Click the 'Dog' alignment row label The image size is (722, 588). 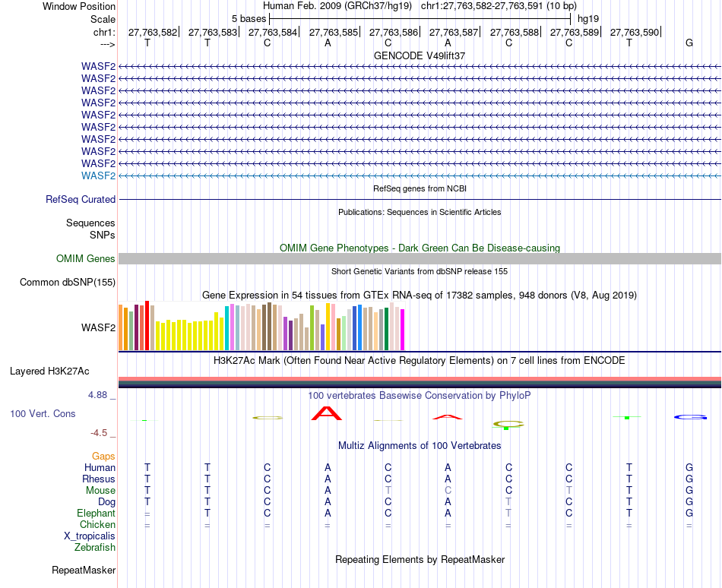pyautogui.click(x=106, y=501)
